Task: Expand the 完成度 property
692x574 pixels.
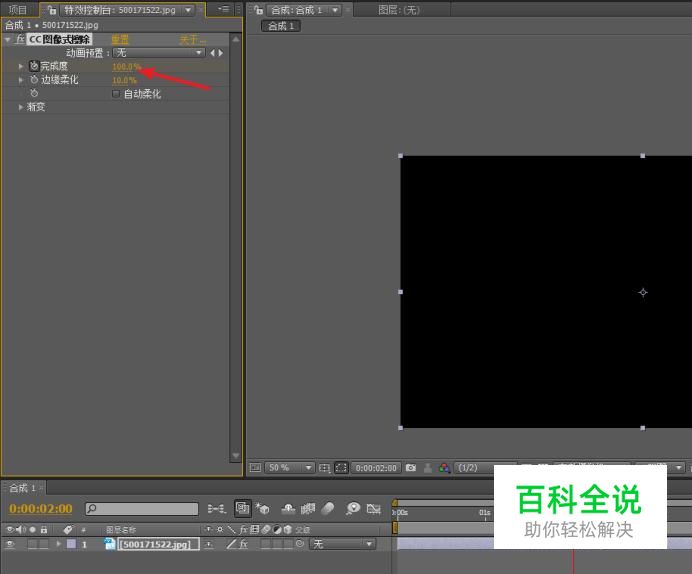Action: 21,67
